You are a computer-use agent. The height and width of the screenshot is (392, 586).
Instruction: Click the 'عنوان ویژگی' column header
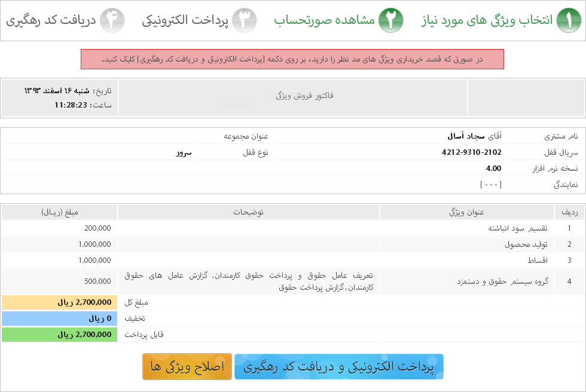point(467,212)
